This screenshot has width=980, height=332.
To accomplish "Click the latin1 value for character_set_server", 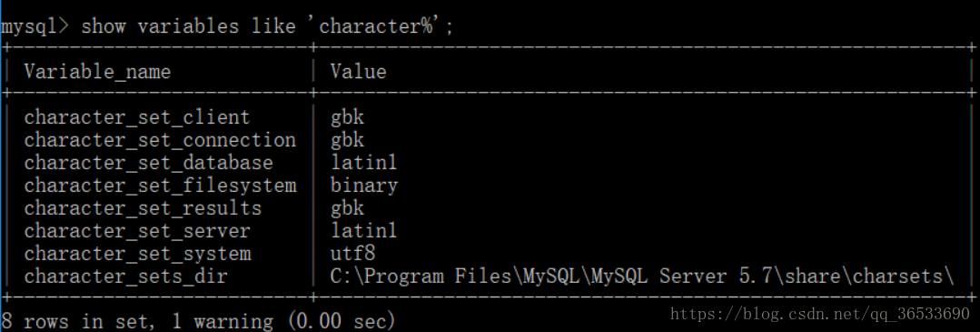I will (363, 230).
